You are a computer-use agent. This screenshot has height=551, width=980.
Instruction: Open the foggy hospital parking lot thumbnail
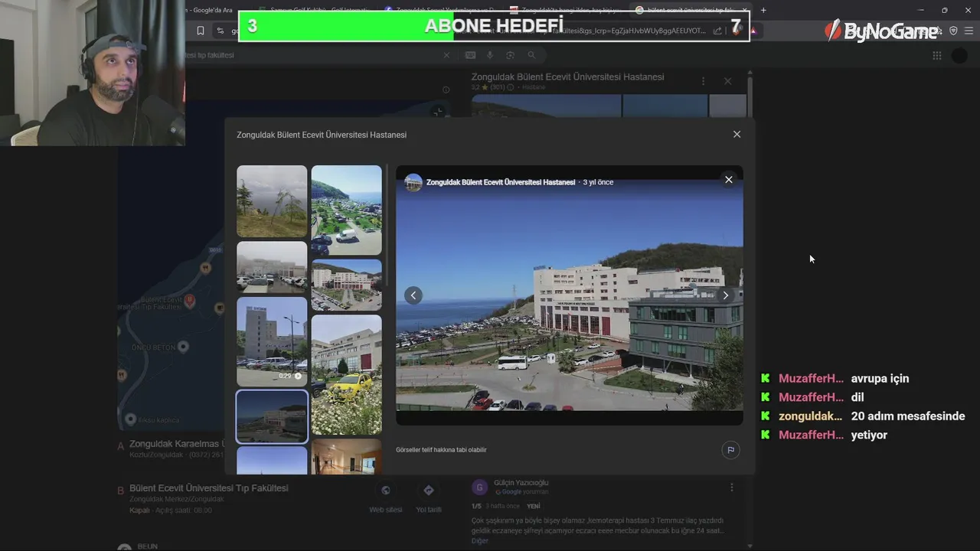(272, 267)
